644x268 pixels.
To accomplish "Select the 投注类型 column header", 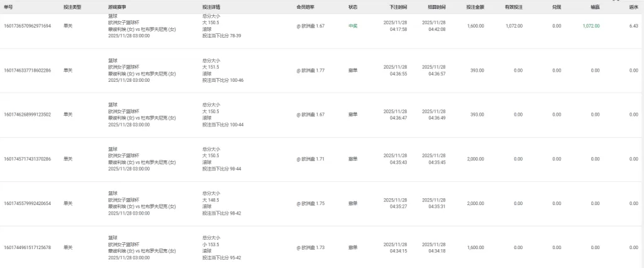I will [x=72, y=6].
